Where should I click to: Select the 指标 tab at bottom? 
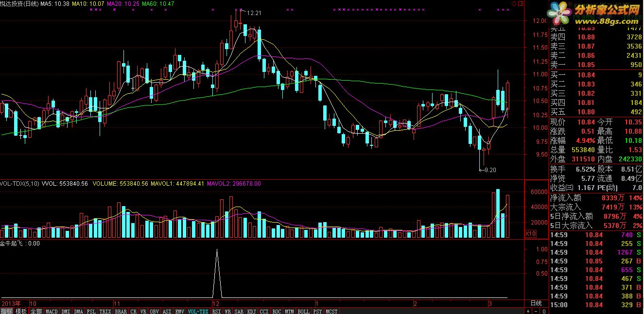tap(7, 311)
